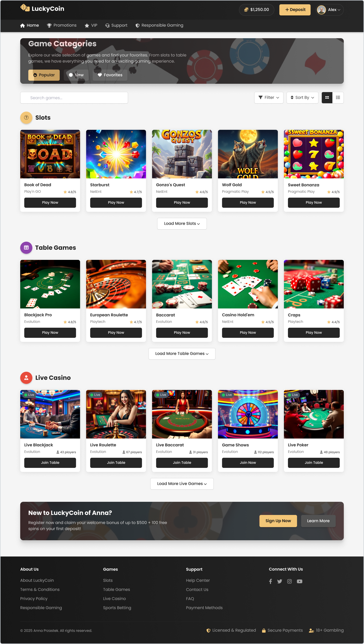Open the YouTube footer icon
The height and width of the screenshot is (644, 364).
click(x=300, y=581)
